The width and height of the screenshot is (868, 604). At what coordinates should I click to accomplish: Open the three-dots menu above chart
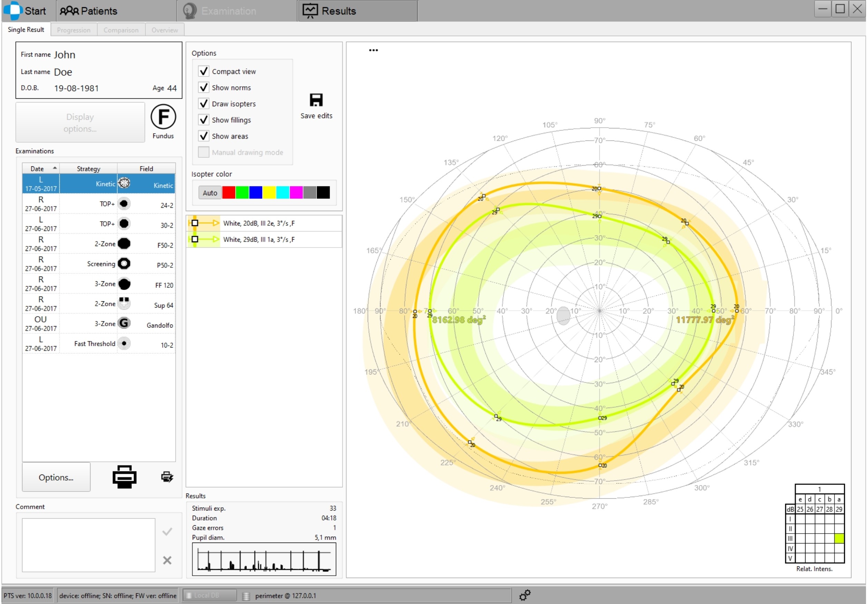pyautogui.click(x=373, y=50)
